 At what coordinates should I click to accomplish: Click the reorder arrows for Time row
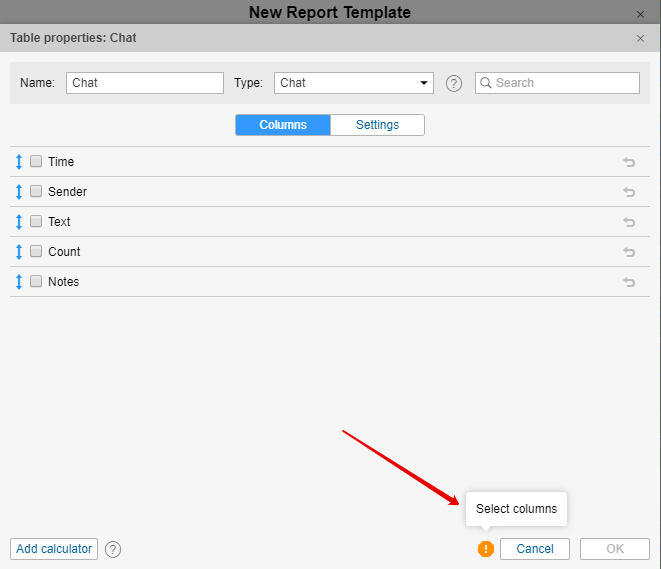click(18, 162)
